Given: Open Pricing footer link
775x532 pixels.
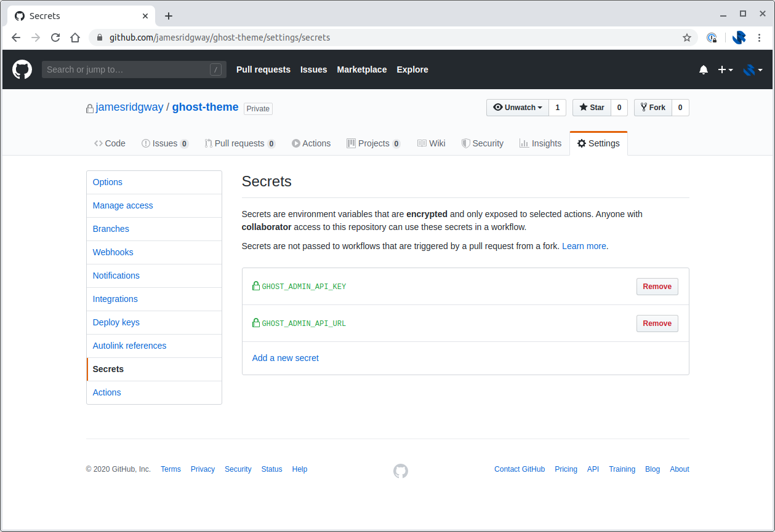Looking at the screenshot, I should click(x=566, y=469).
